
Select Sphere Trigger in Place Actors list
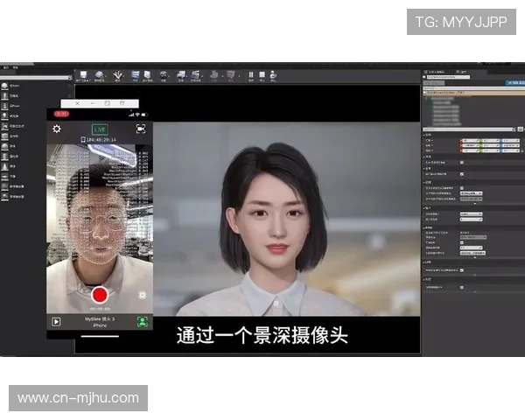point(11,197)
